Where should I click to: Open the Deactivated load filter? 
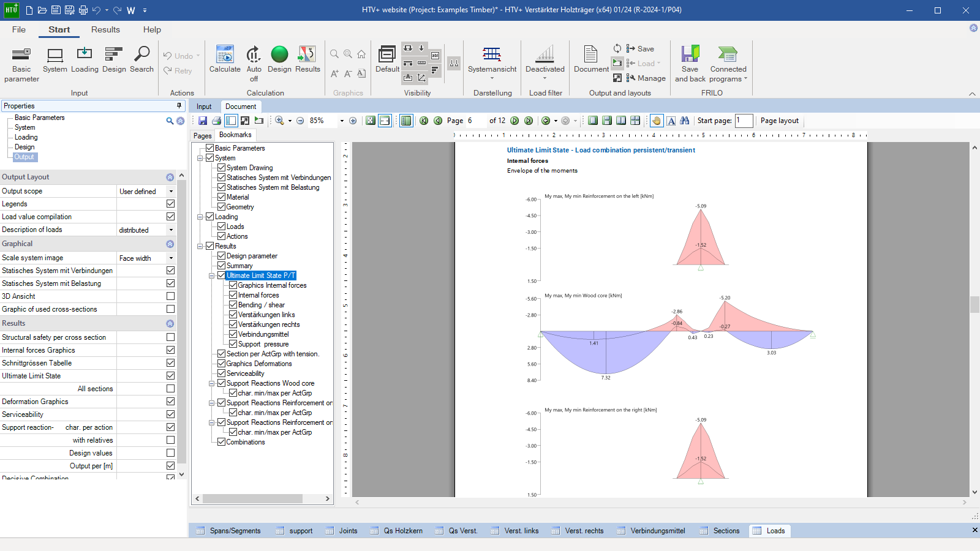point(545,63)
